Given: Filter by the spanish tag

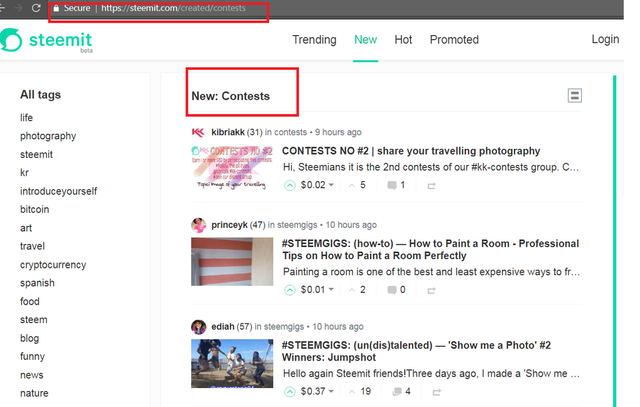Looking at the screenshot, I should tap(37, 283).
